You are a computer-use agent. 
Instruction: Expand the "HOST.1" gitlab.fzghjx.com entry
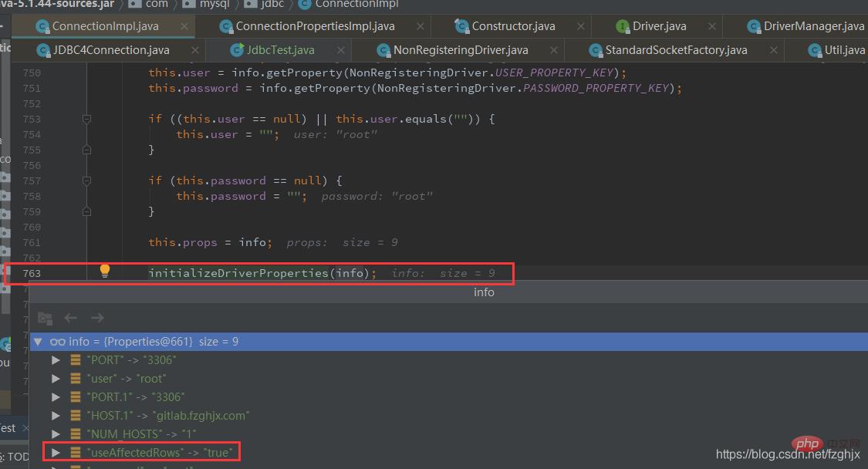[x=55, y=416]
